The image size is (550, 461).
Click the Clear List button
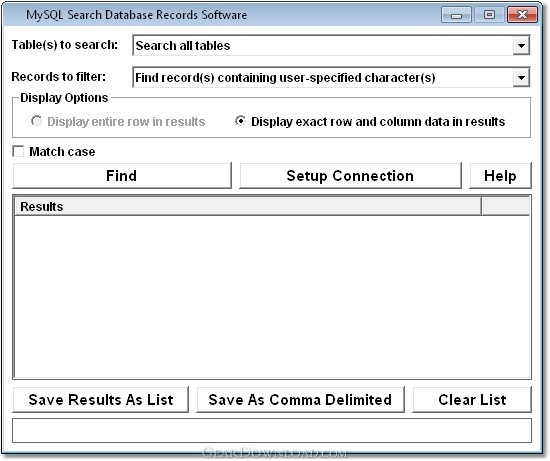pos(472,400)
